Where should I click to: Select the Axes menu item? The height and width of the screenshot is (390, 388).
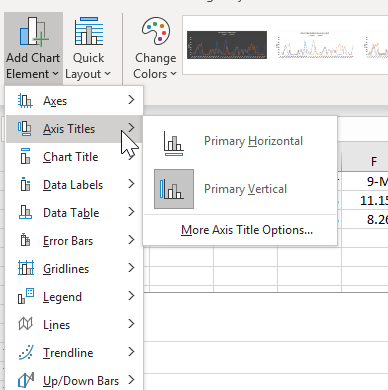tap(74, 101)
